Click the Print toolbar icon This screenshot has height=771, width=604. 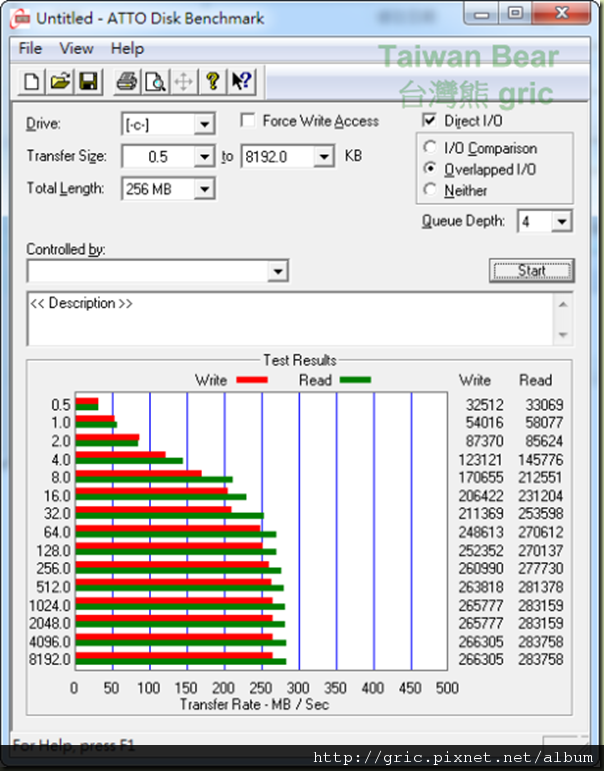tap(127, 81)
